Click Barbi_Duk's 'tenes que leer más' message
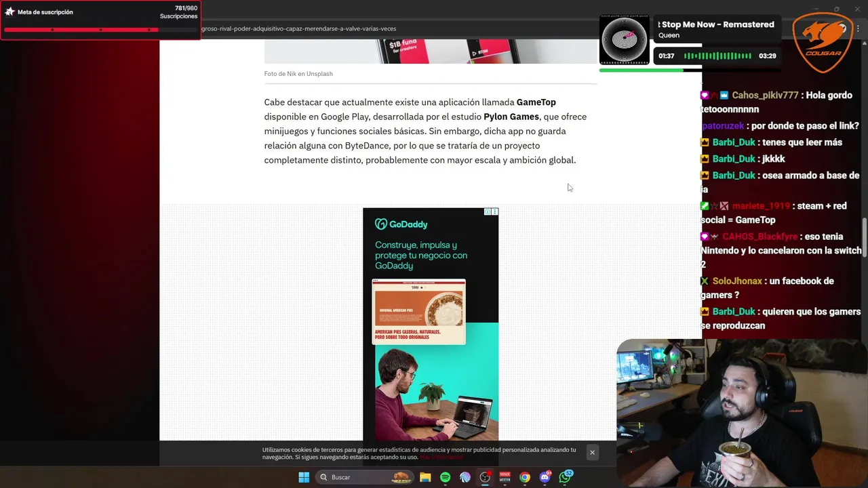The height and width of the screenshot is (488, 868). point(802,142)
